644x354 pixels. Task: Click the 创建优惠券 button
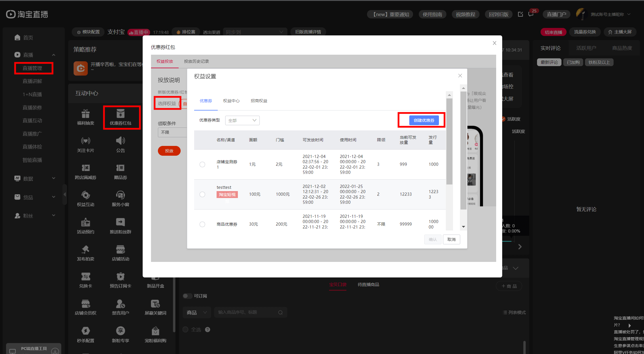424,120
